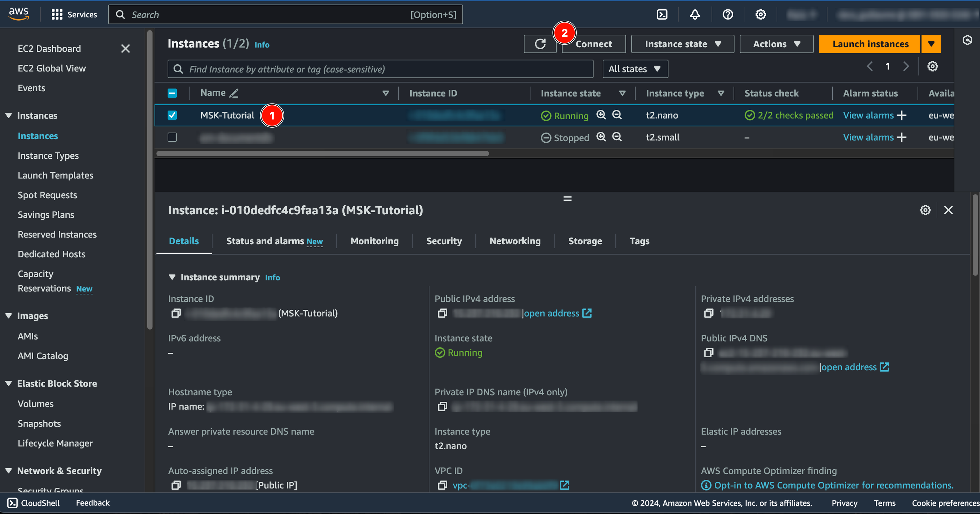
Task: Open the Instance state dropdown button
Action: [682, 44]
